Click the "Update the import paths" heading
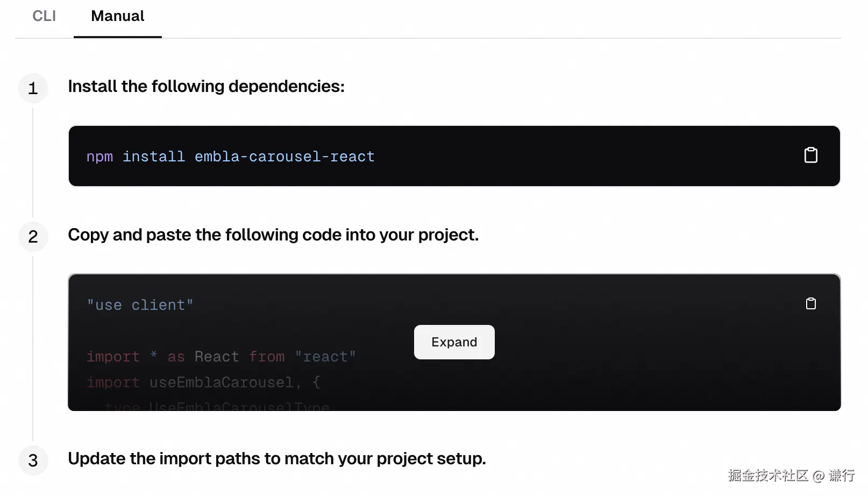 [276, 458]
